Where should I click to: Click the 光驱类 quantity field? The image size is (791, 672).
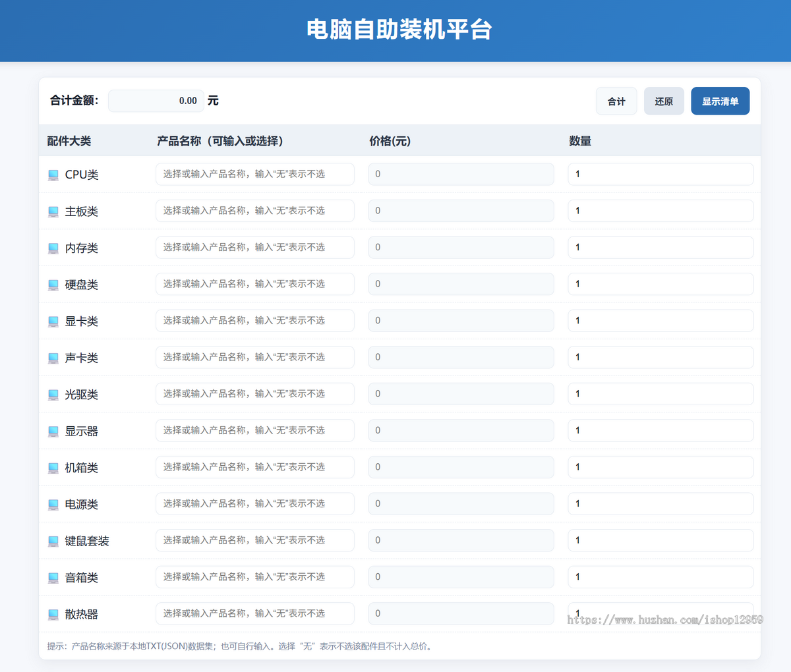(660, 393)
